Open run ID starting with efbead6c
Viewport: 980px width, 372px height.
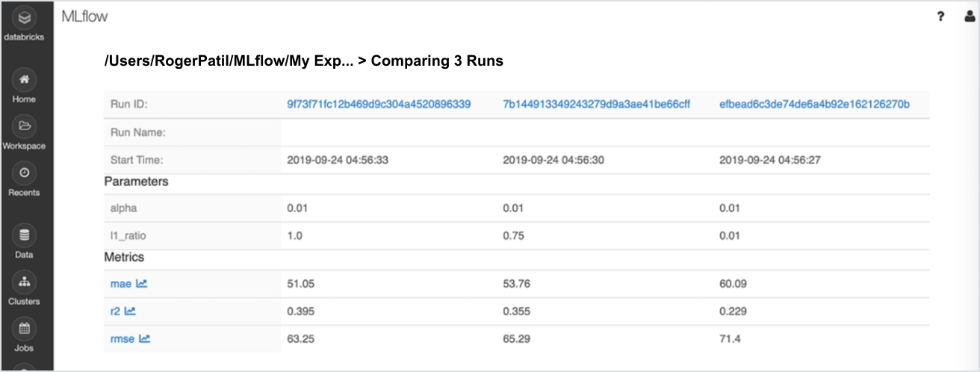814,104
